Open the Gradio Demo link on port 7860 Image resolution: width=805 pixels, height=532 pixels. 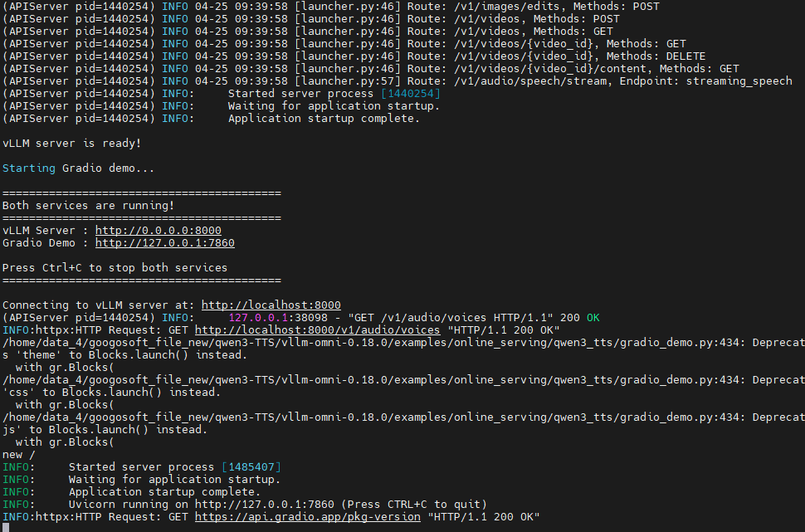165,243
